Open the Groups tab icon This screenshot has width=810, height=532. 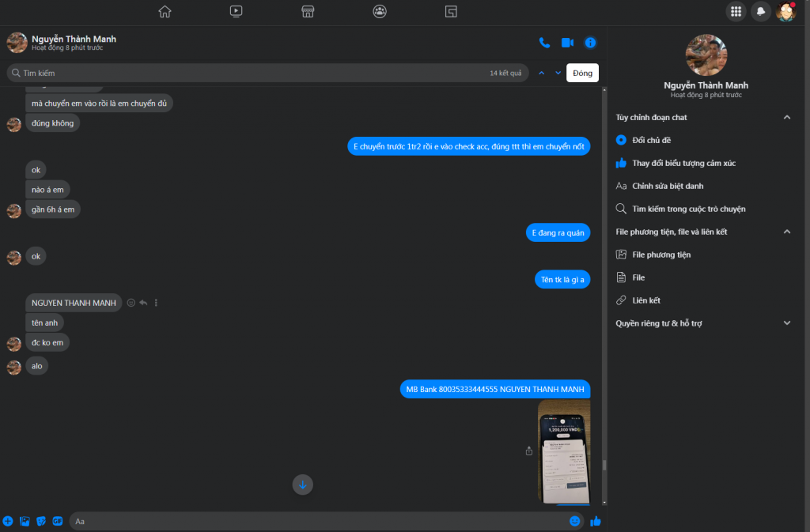tap(380, 11)
